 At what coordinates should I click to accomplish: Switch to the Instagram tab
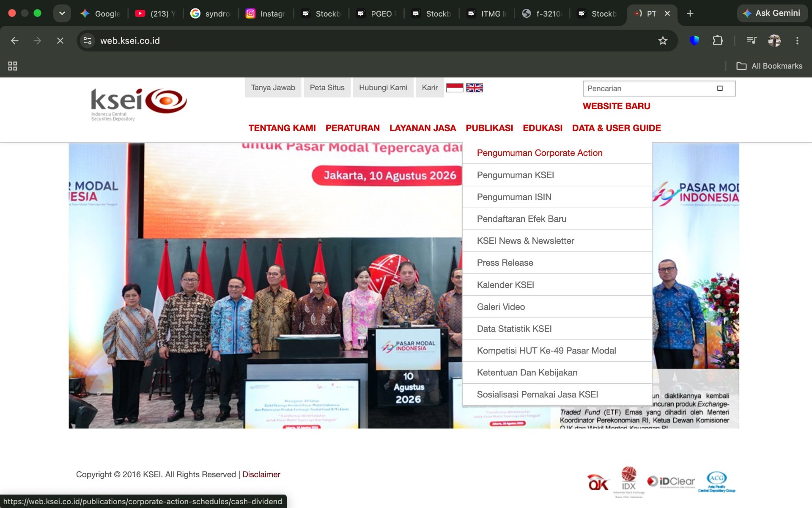click(x=266, y=14)
